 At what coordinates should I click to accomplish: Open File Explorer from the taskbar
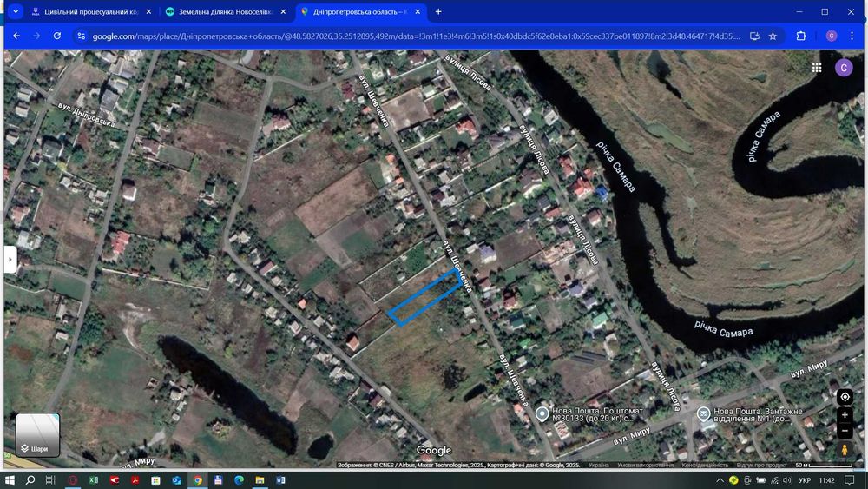point(260,480)
